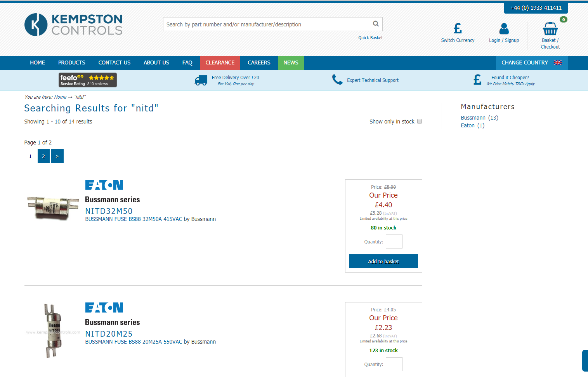Open the CAREERS page

(x=259, y=63)
